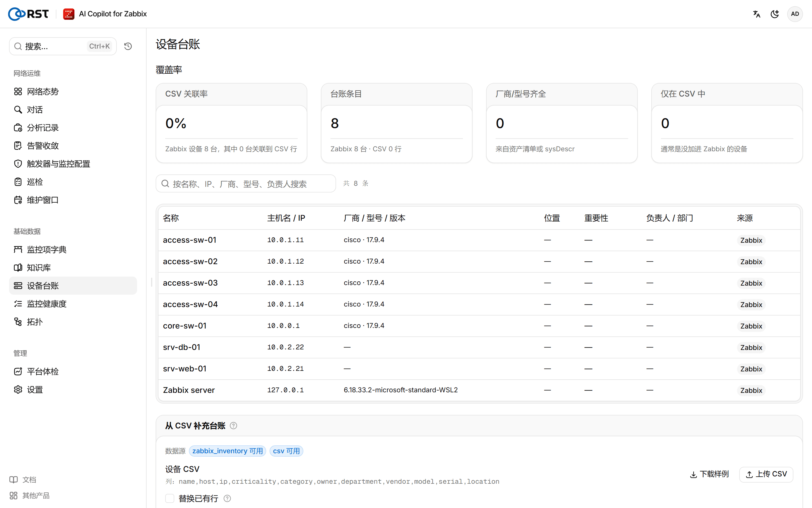Open 文档 link at sidebar bottom
Viewport: 812px width, 508px height.
(23, 479)
